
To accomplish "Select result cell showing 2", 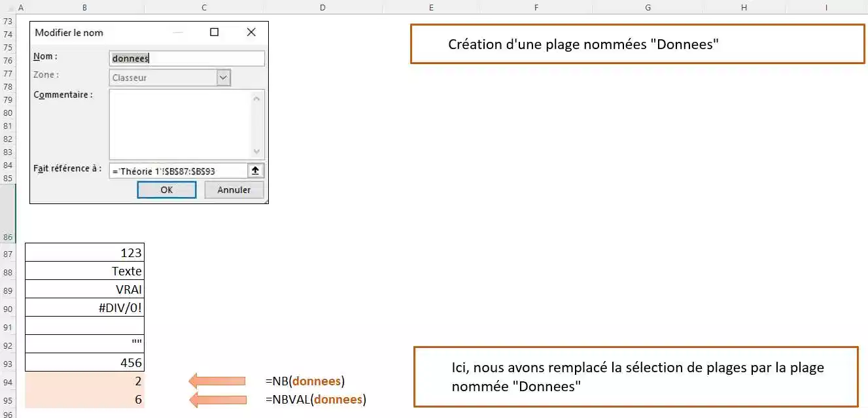I will pyautogui.click(x=84, y=381).
